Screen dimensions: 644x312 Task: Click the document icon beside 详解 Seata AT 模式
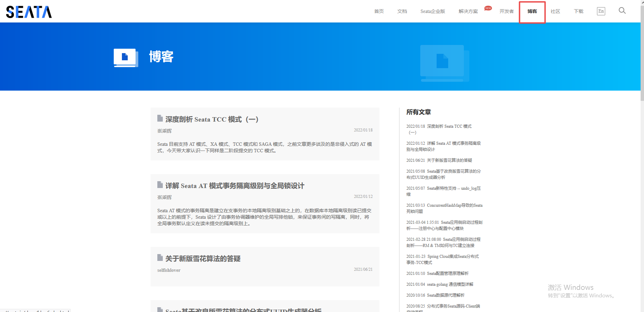point(160,185)
